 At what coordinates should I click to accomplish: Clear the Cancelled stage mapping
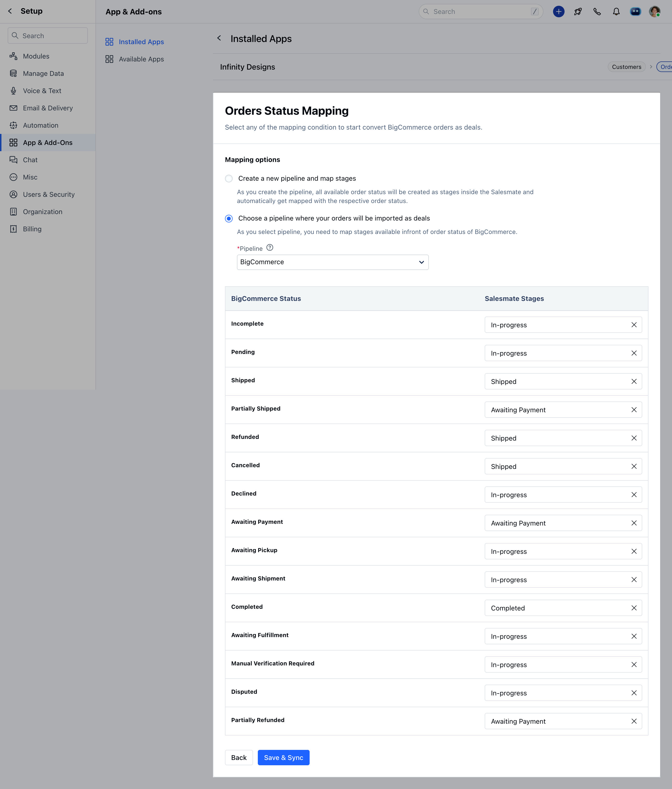point(634,466)
